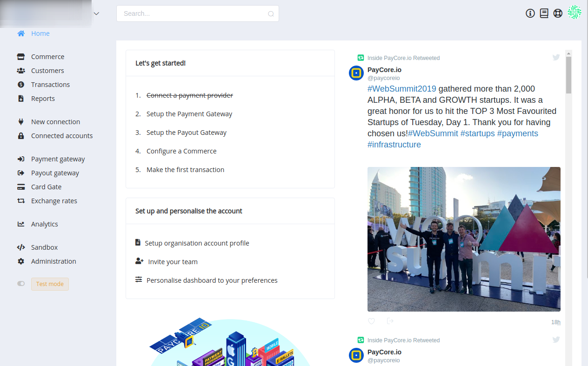The height and width of the screenshot is (366, 588).
Task: Click the Exchange rates arrows icon
Action: 21,201
